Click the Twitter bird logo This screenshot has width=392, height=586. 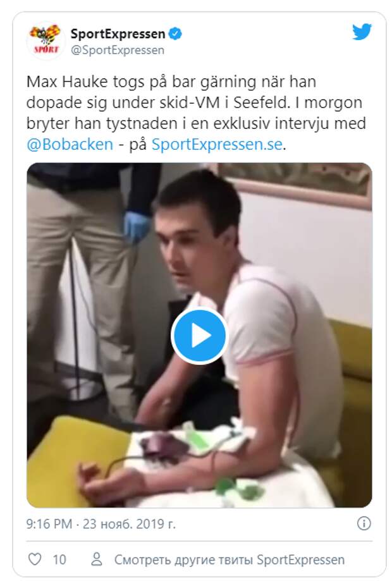pos(362,32)
